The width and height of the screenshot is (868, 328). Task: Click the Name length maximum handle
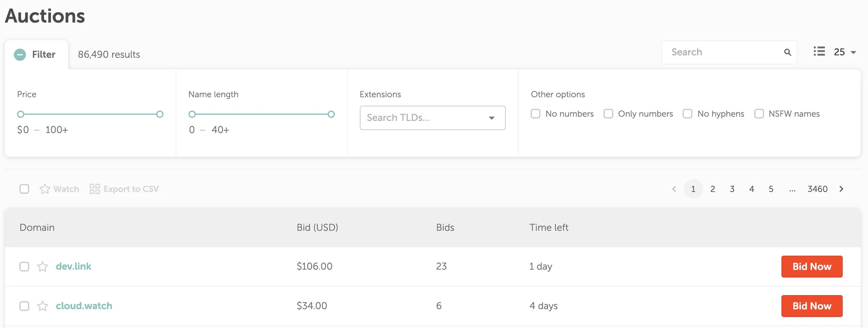pyautogui.click(x=331, y=114)
